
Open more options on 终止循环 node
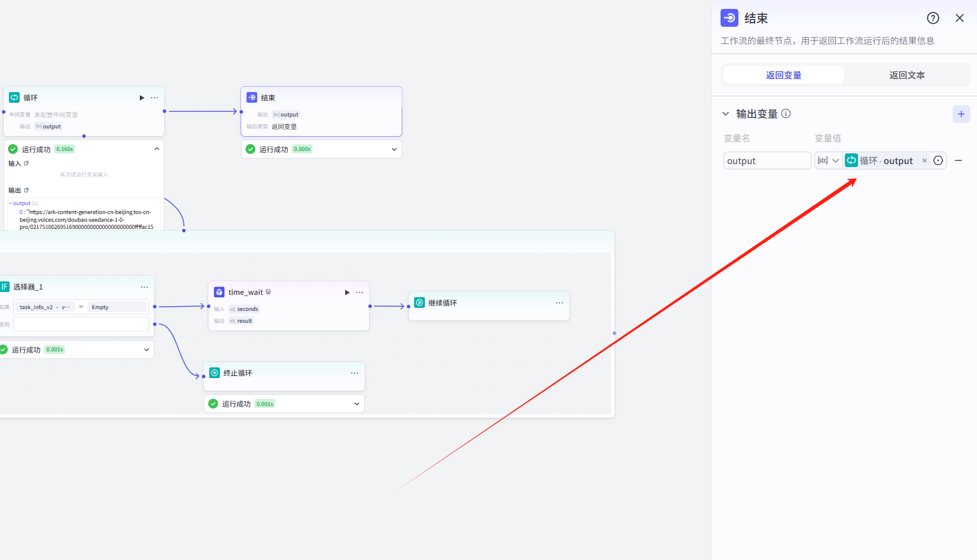355,373
